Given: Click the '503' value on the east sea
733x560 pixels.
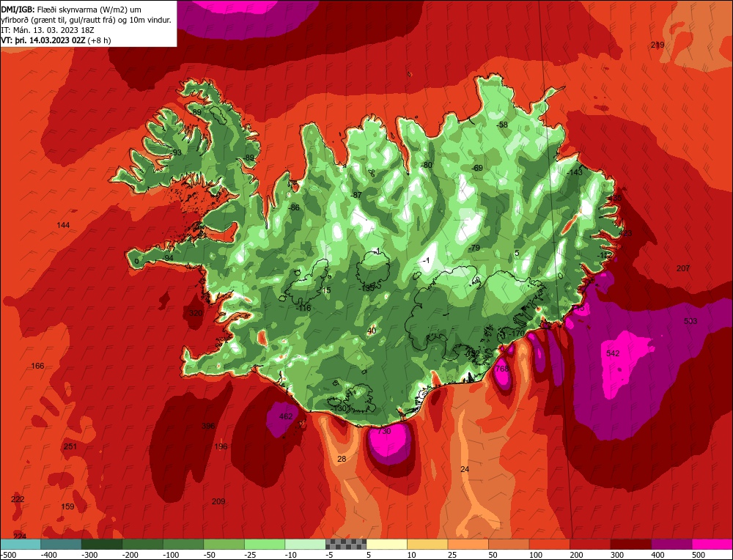Looking at the screenshot, I should (x=690, y=321).
